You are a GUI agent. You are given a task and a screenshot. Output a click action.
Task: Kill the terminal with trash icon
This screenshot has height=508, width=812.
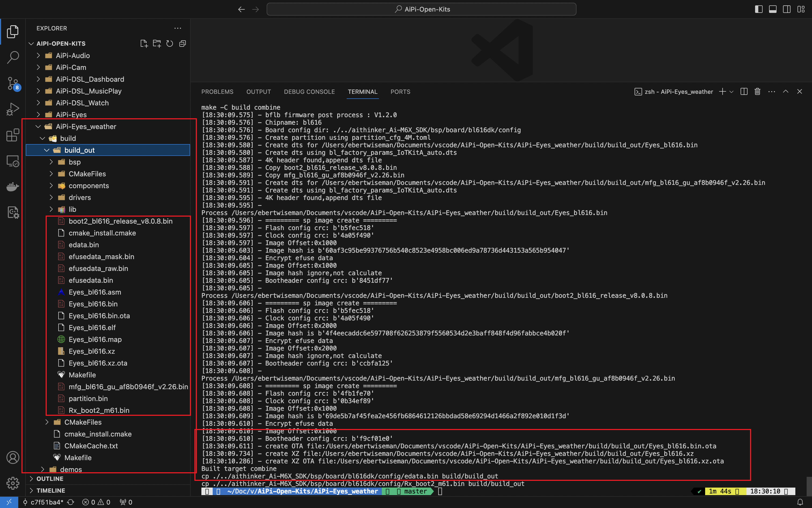point(757,92)
